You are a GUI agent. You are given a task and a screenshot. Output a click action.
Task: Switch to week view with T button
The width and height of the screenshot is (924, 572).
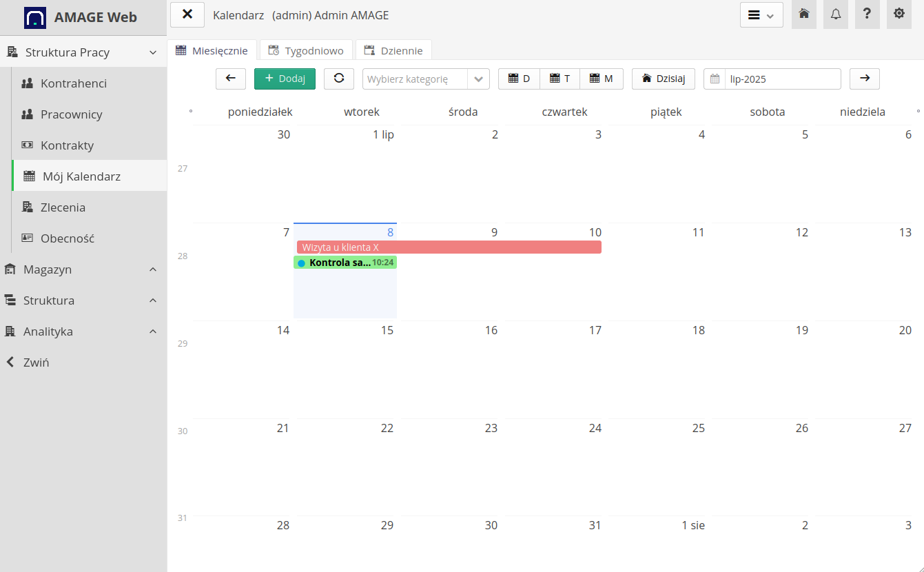click(559, 79)
